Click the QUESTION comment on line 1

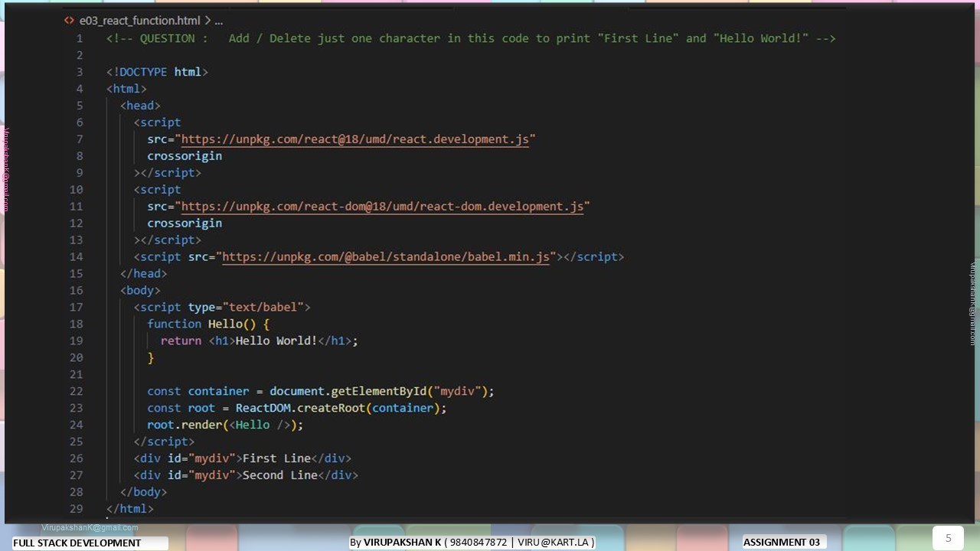pos(471,38)
